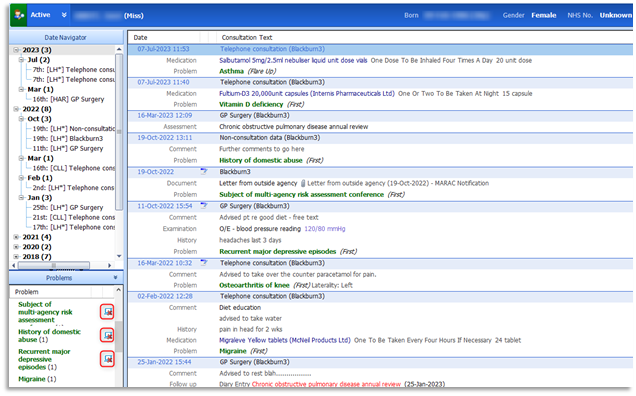This screenshot has height=396, width=636.
Task: Click the icon beside Subject of multi-agency risk assessment problem
Action: click(x=107, y=312)
